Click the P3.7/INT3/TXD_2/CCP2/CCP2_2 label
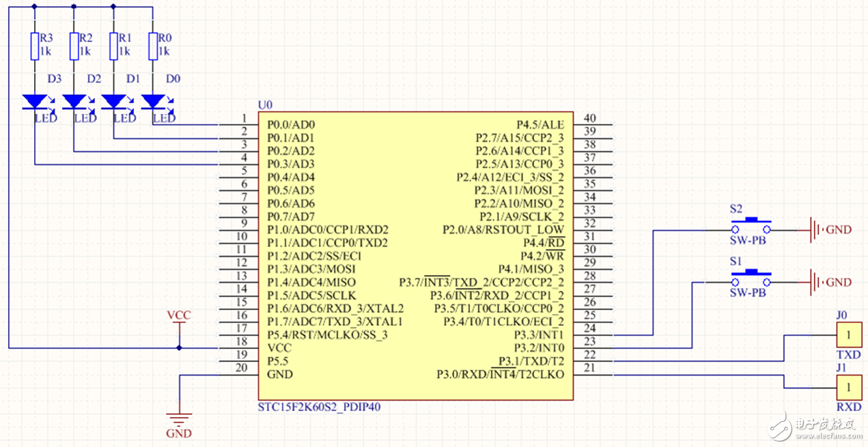 (x=482, y=283)
